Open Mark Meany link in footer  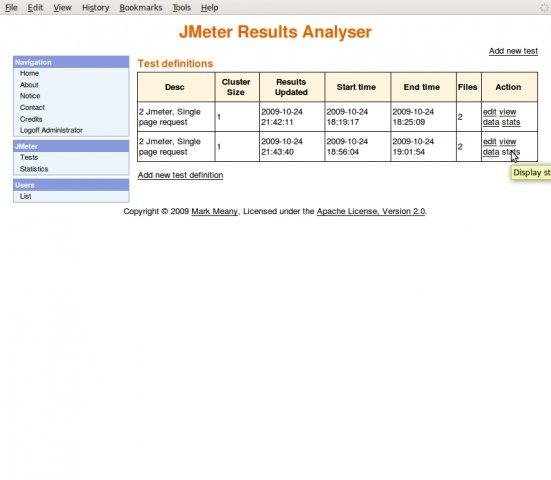coord(214,211)
